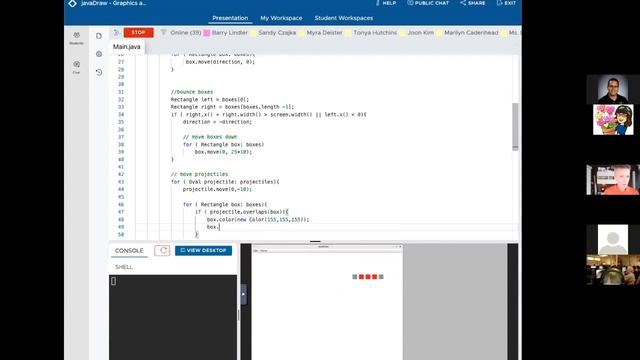640x360 pixels.
Task: Click the // move projectiles comment
Action: (x=200, y=174)
